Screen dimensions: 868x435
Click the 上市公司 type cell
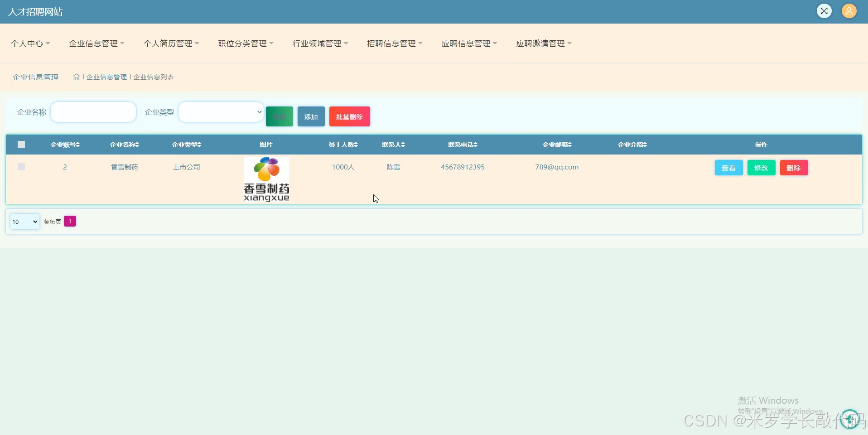pyautogui.click(x=186, y=167)
